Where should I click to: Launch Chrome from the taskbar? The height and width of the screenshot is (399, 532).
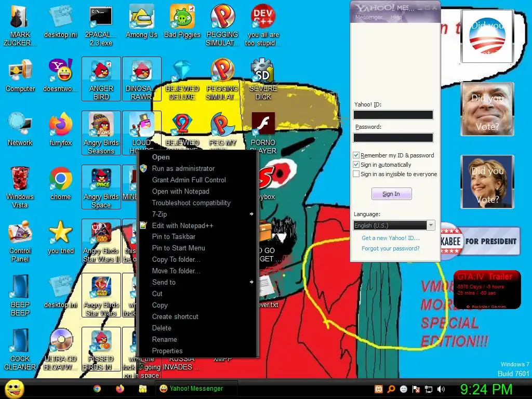(97, 389)
